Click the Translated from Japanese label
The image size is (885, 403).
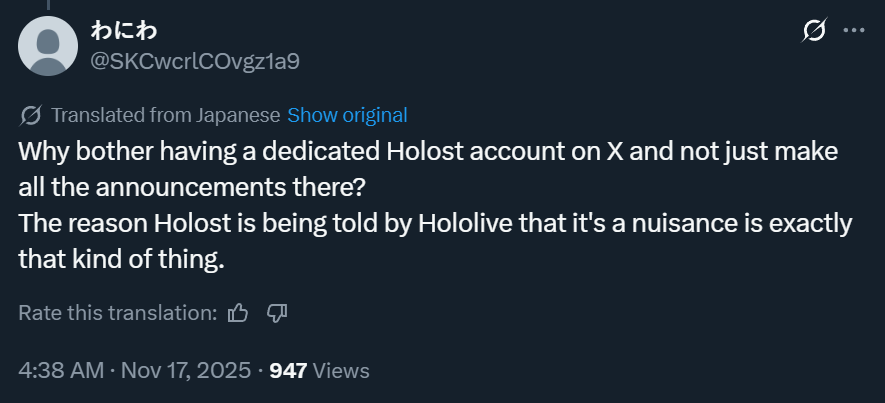click(165, 115)
